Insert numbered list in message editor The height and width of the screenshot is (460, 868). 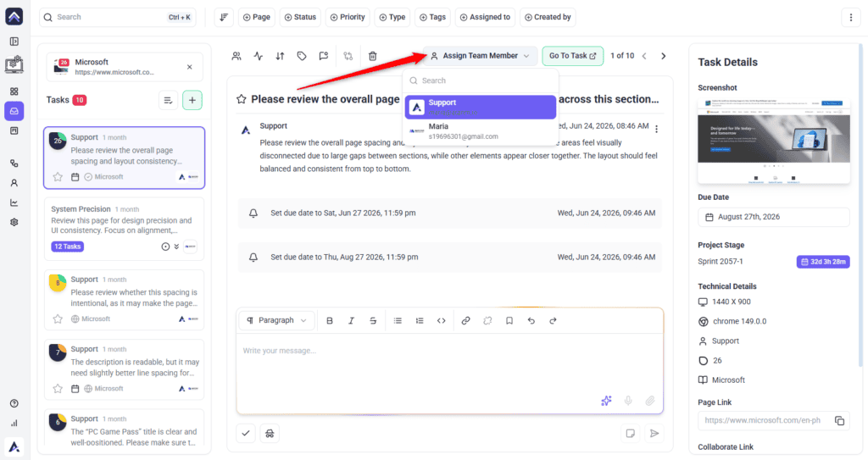tap(420, 320)
